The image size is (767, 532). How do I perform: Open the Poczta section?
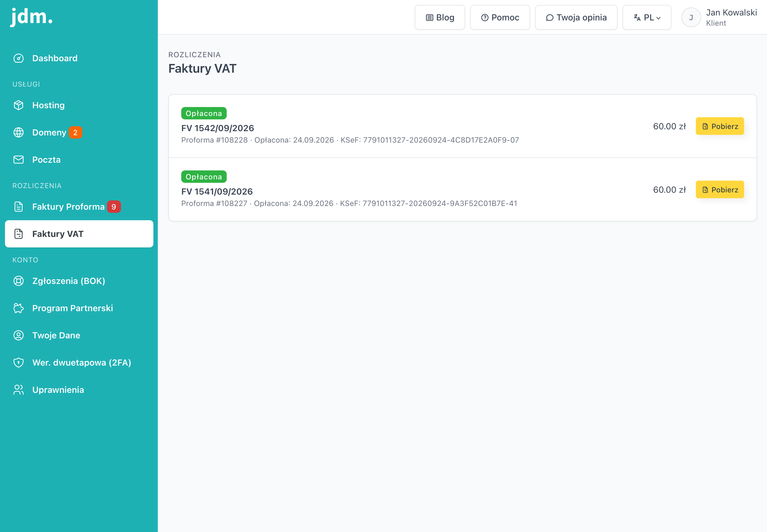tap(79, 160)
